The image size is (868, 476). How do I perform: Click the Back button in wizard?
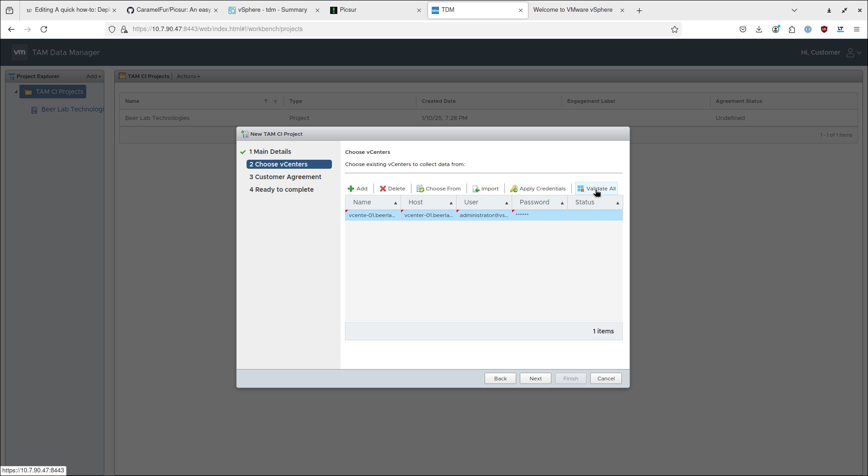[x=500, y=379]
